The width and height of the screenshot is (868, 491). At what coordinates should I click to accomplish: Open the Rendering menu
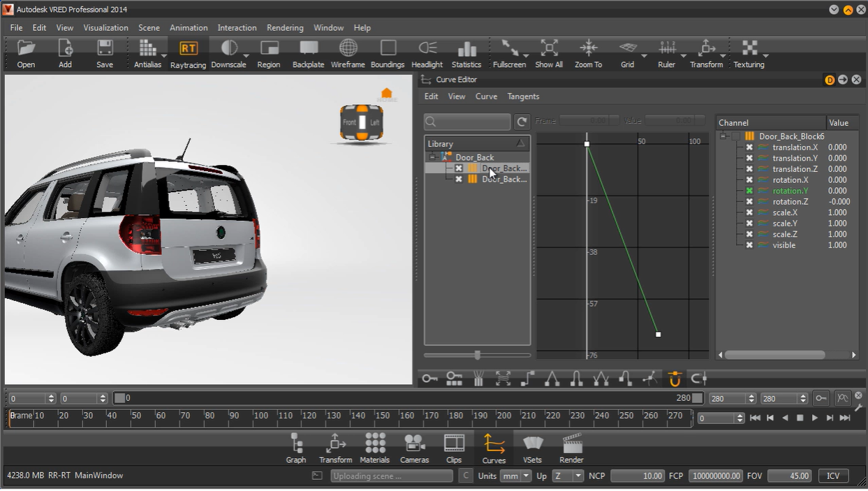(x=285, y=28)
